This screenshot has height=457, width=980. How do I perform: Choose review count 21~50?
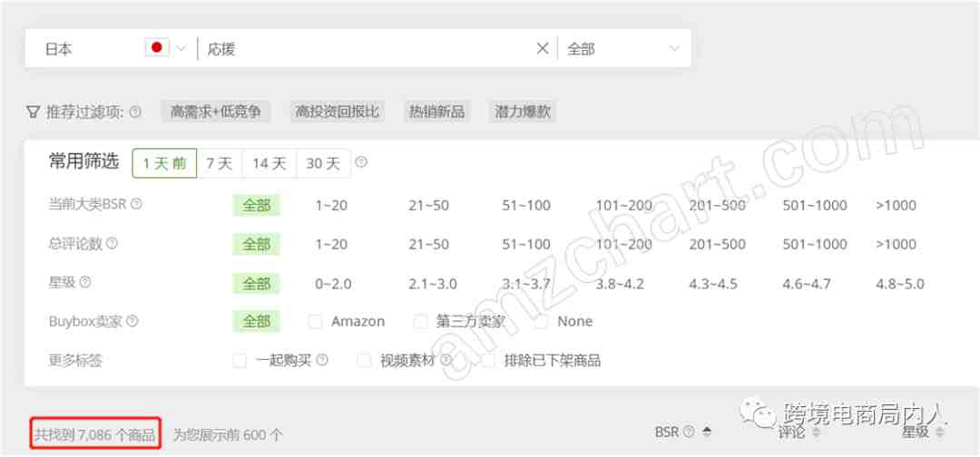click(428, 244)
